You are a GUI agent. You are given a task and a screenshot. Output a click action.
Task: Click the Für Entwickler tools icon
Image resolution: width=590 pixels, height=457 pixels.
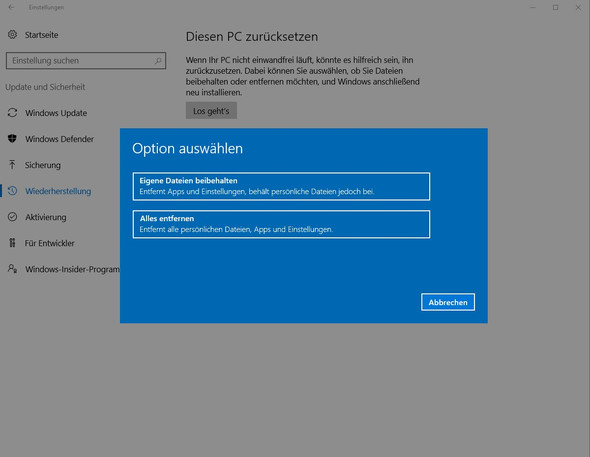[12, 243]
